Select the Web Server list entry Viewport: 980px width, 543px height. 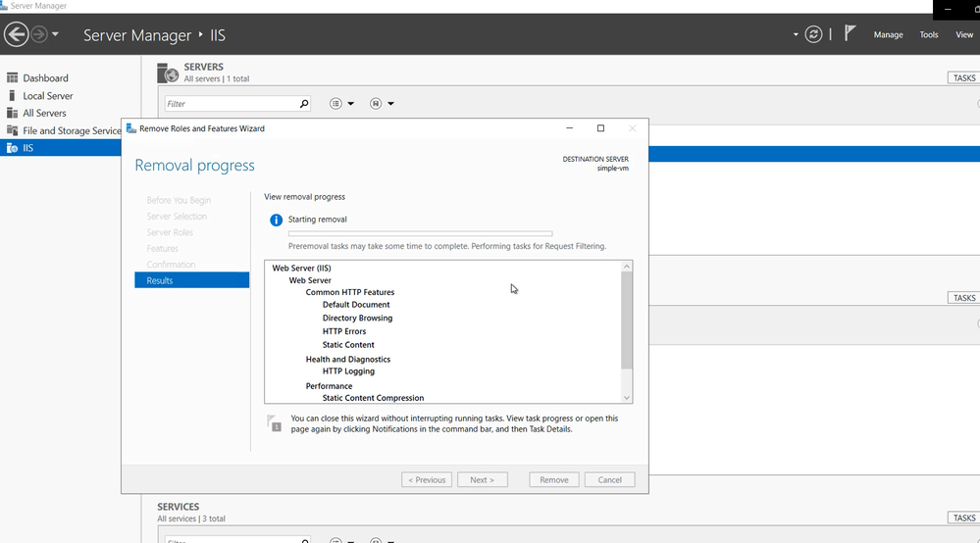(310, 280)
